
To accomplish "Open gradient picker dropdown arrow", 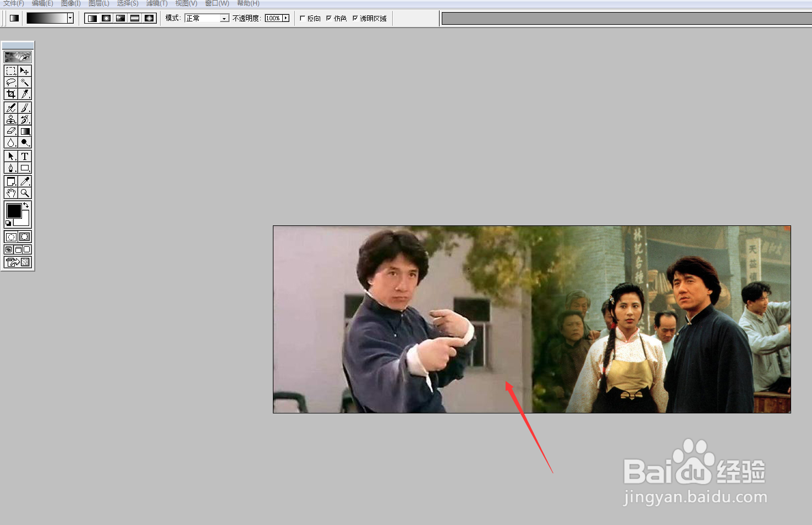I will [x=70, y=18].
